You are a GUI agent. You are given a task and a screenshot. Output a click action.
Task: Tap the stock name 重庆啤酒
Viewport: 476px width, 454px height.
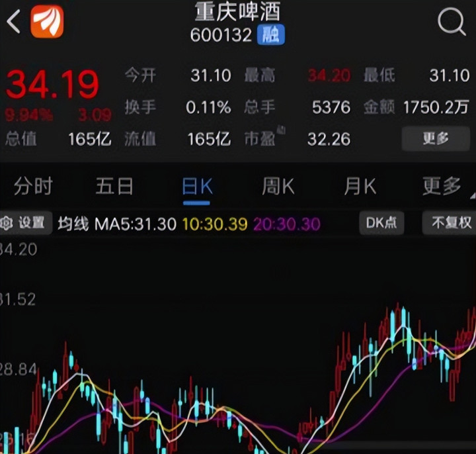(237, 12)
